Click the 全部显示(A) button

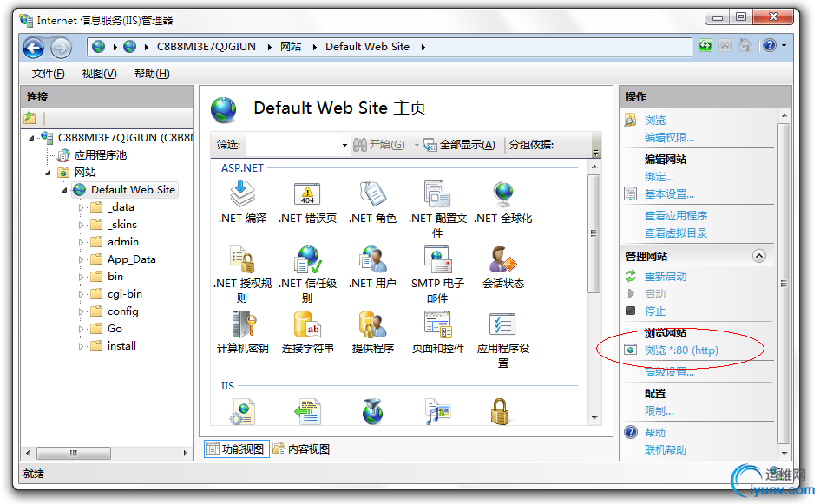460,145
